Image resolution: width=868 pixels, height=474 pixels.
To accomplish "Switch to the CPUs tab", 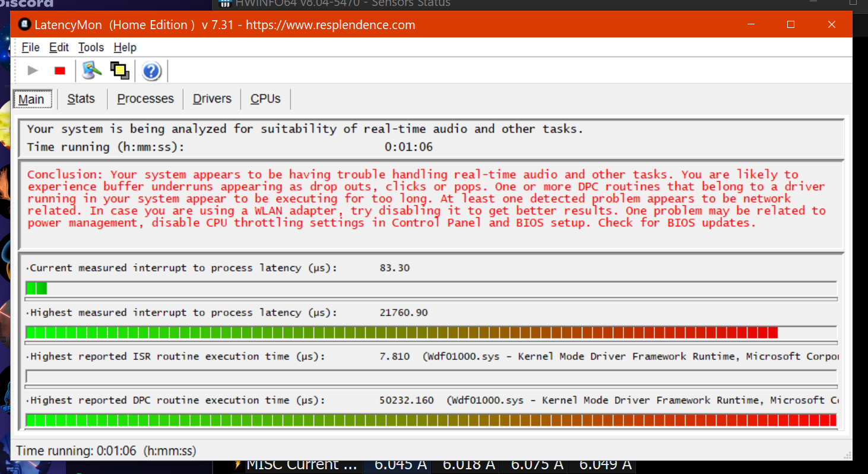I will pyautogui.click(x=265, y=99).
